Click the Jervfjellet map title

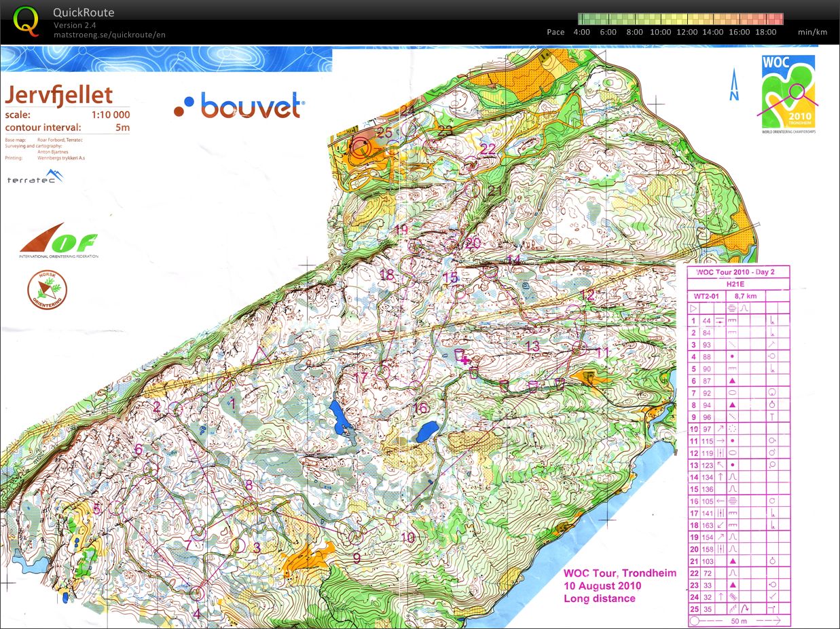(59, 94)
